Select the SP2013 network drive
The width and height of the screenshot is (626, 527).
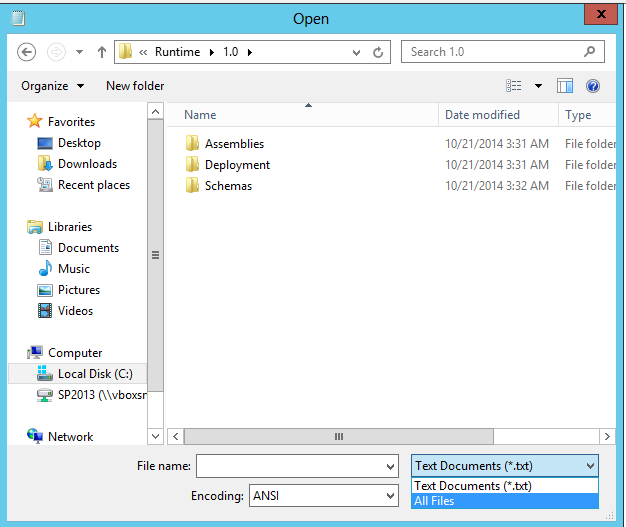click(102, 395)
